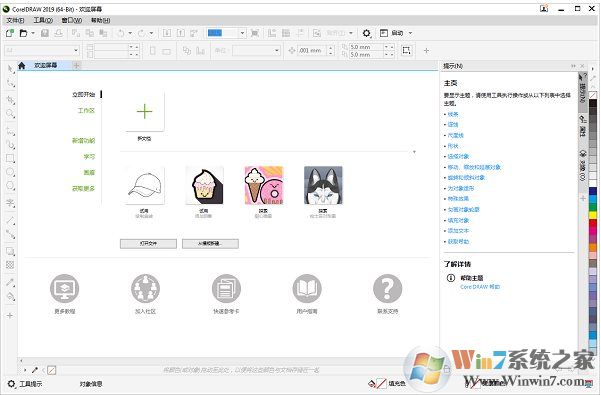Click the New document toolbar icon
The height and width of the screenshot is (395, 601).
(10, 33)
